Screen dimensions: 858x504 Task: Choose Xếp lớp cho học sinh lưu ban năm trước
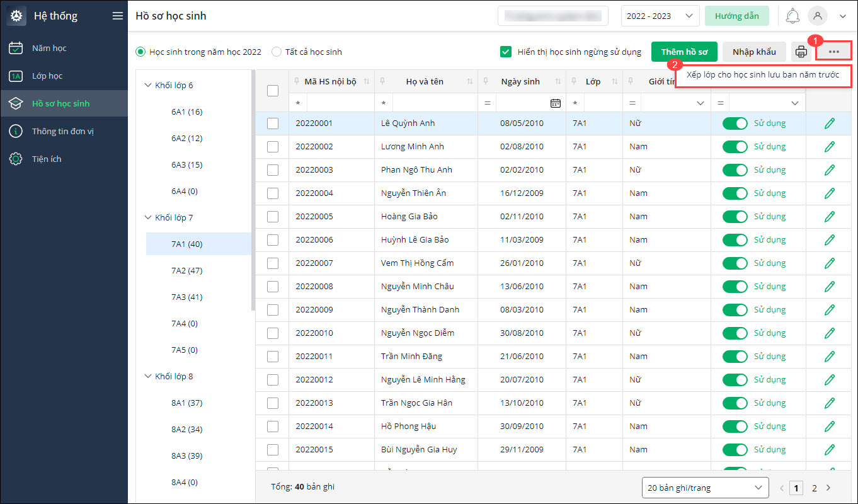pos(763,74)
